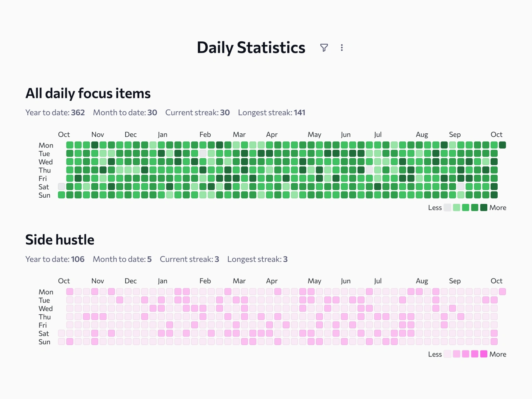
Task: Click the last Monday cell, green heatmap
Action: 502,145
